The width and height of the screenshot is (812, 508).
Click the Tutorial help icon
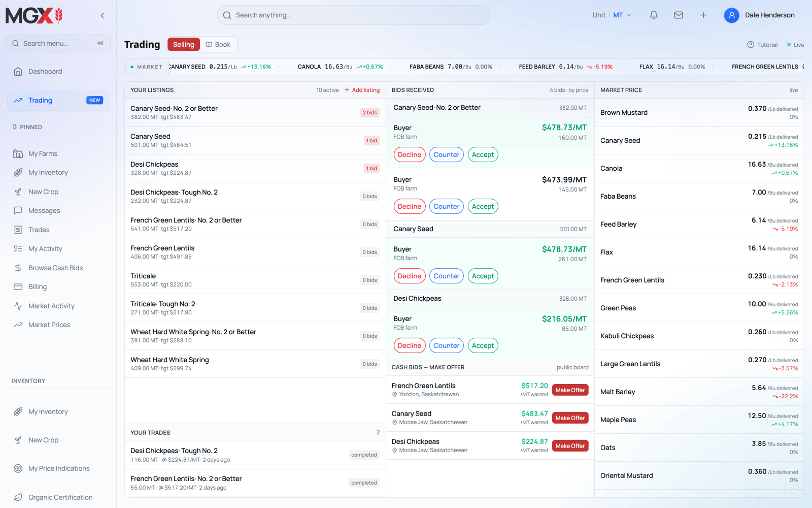pos(751,45)
